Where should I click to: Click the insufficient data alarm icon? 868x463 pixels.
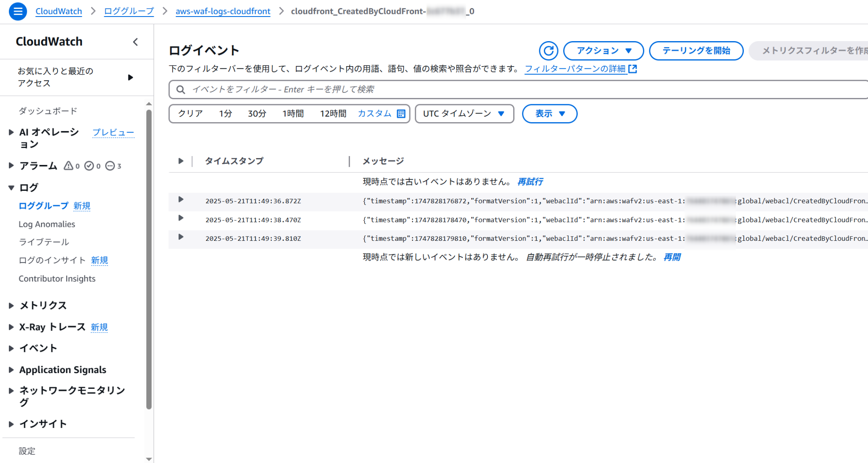coord(110,166)
